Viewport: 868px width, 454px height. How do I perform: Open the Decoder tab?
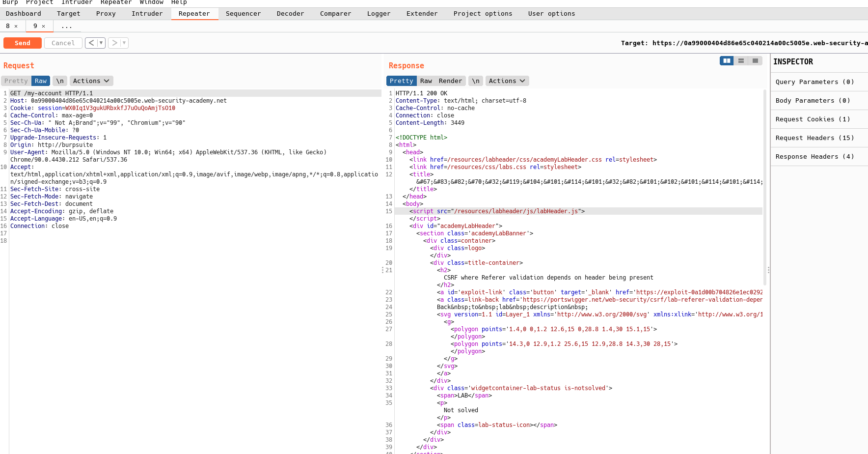[x=291, y=14]
